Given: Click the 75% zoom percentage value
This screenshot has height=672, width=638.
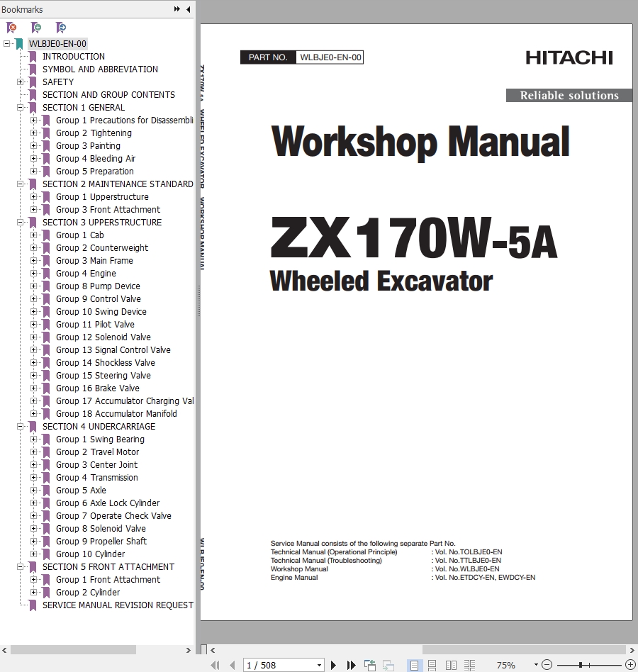Looking at the screenshot, I should tap(505, 665).
